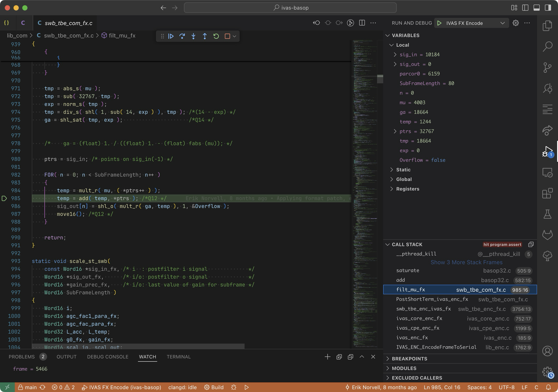
Task: Open launch configuration gear icon
Action: coord(516,23)
